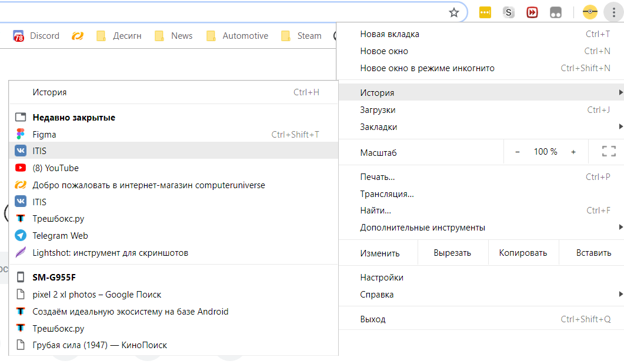Click the Lightshot feather icon

pos(21,252)
